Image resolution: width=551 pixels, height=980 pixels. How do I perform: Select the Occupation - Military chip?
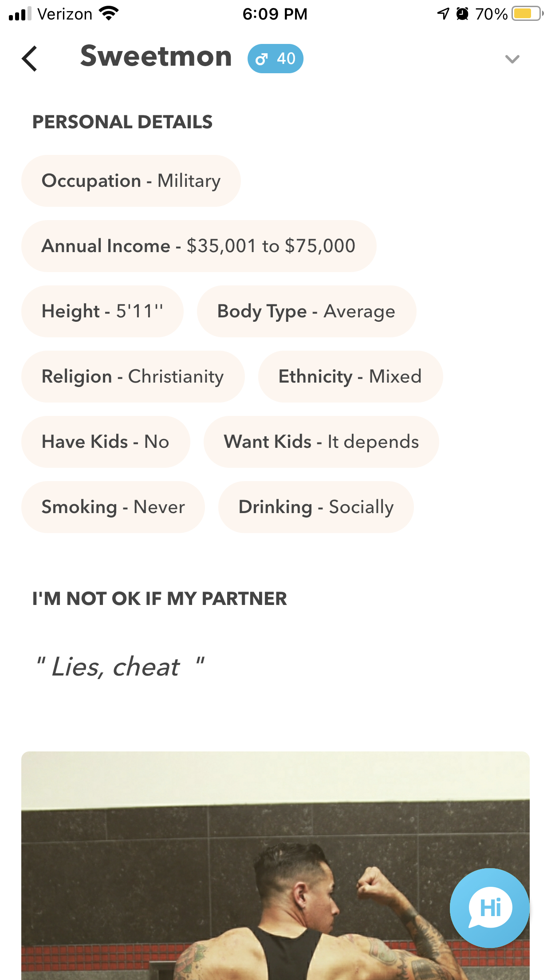(x=131, y=181)
